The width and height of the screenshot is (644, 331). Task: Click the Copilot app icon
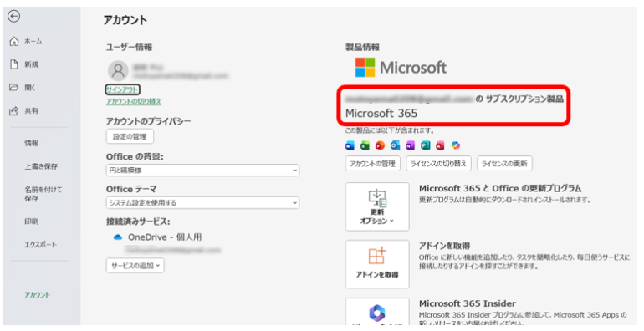tap(456, 145)
